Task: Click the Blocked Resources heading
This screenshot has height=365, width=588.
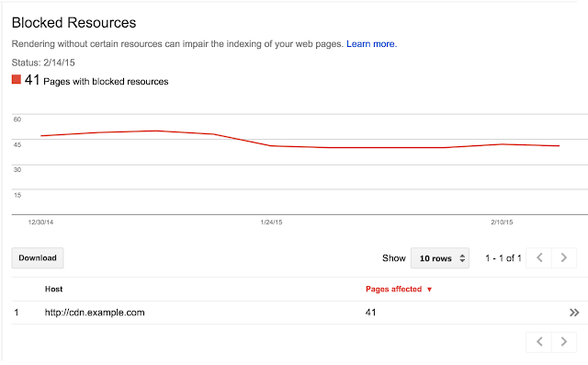Action: click(73, 23)
